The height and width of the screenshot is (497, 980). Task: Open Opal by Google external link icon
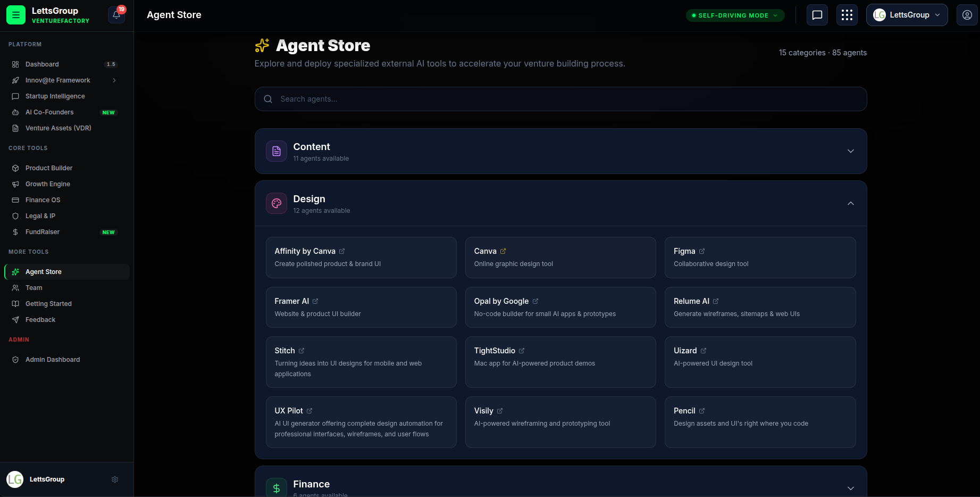[535, 301]
